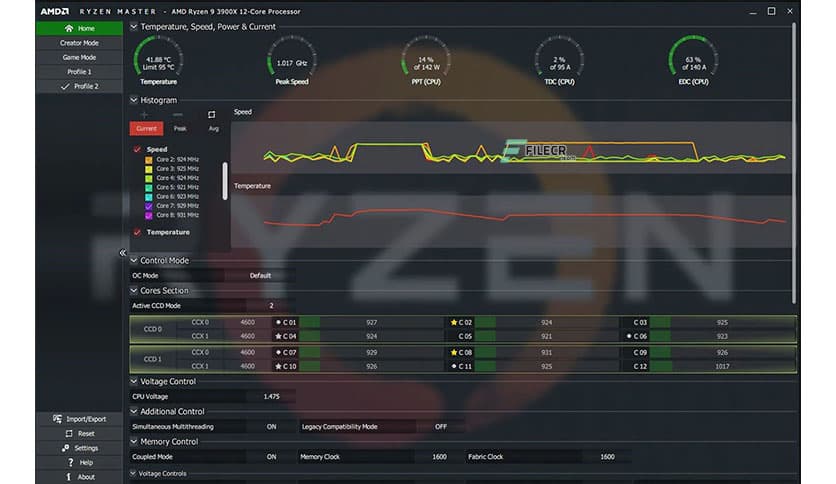
Task: Click the EDC (CPU) gauge
Action: pyautogui.click(x=693, y=60)
